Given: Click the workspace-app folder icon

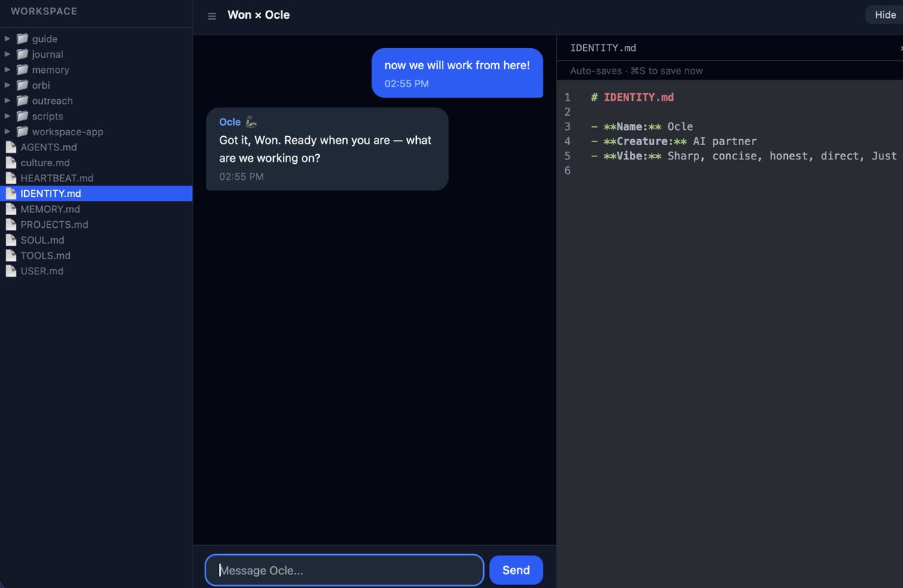Looking at the screenshot, I should (x=22, y=131).
